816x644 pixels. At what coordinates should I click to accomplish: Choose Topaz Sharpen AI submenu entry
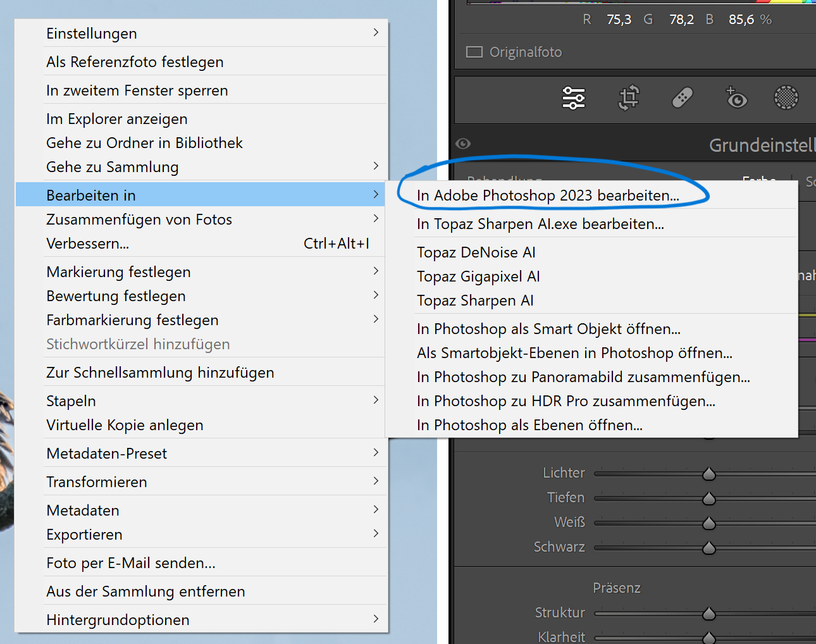tap(592, 300)
